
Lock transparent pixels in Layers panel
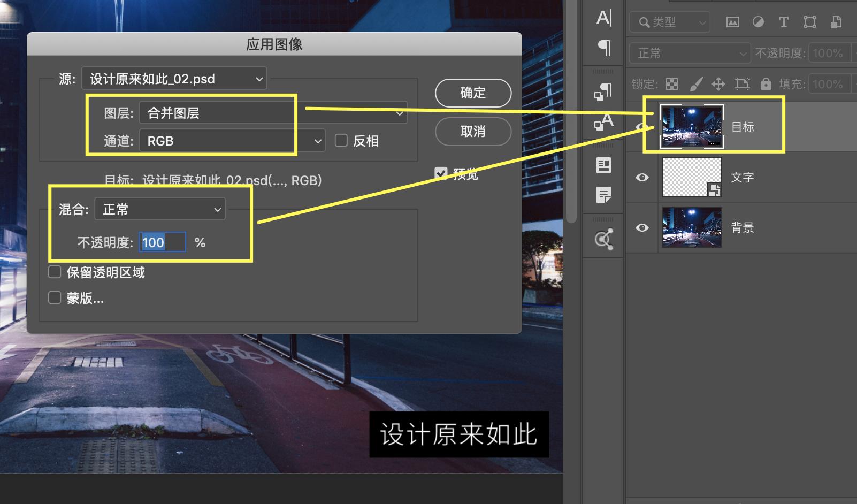[x=672, y=83]
